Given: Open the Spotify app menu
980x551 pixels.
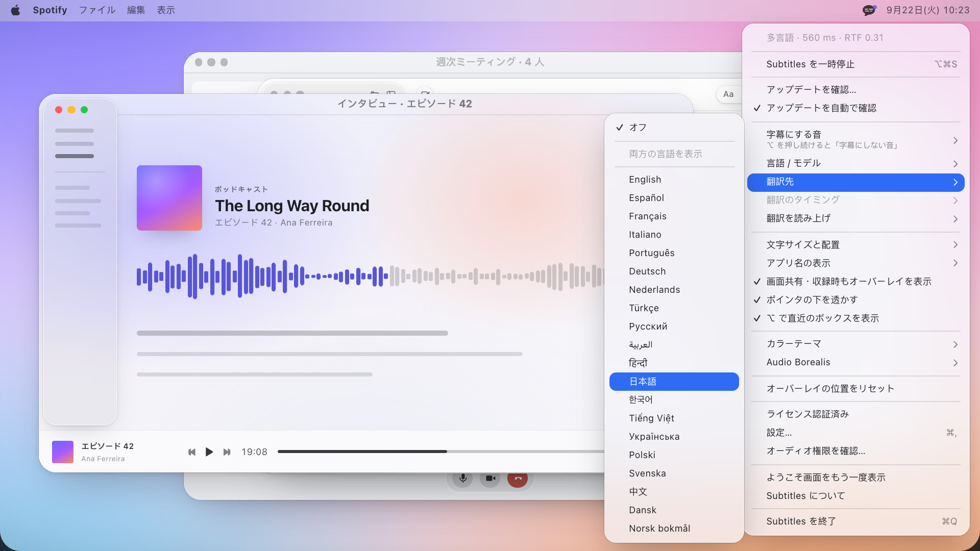Looking at the screenshot, I should (50, 10).
